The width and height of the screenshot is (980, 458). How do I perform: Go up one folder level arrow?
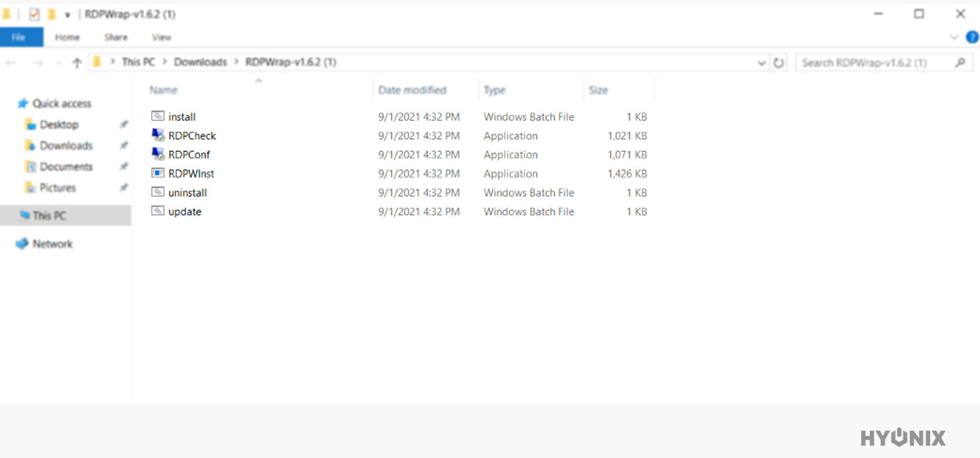pyautogui.click(x=77, y=63)
